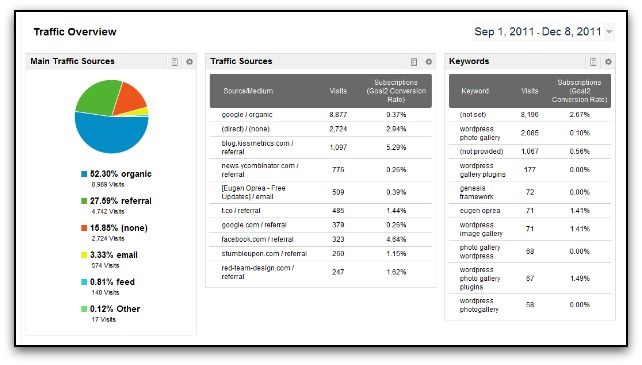Open the google / organic source row
The height and width of the screenshot is (365, 642).
[x=321, y=115]
